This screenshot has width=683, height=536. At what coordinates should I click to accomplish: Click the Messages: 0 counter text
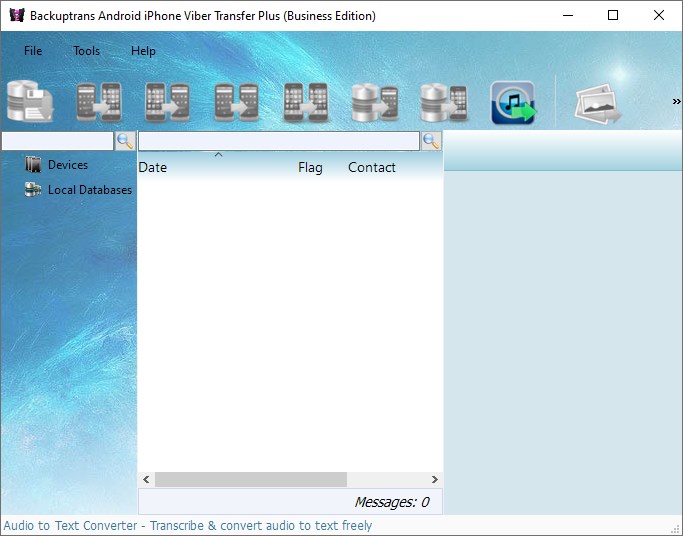click(392, 502)
